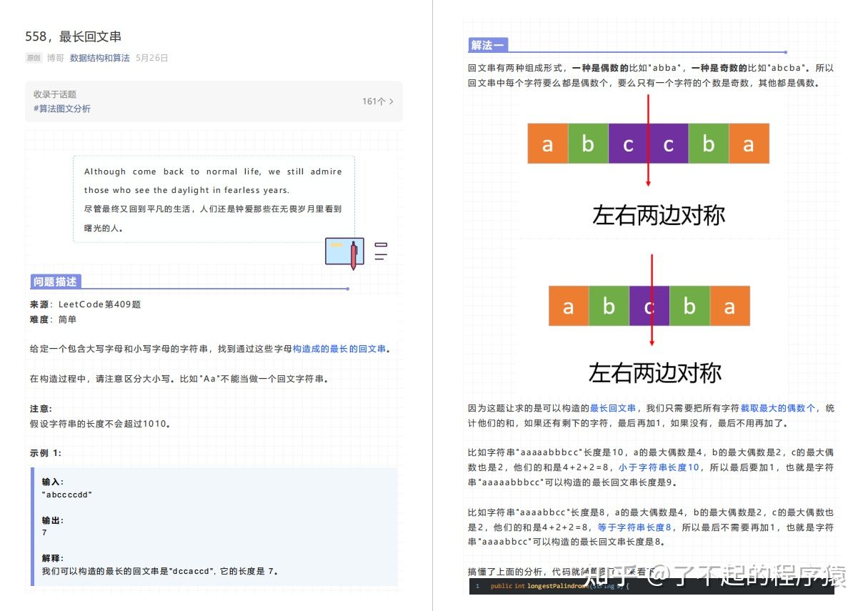868x611 pixels.
Task: Click the output value 7
Action: click(x=44, y=532)
